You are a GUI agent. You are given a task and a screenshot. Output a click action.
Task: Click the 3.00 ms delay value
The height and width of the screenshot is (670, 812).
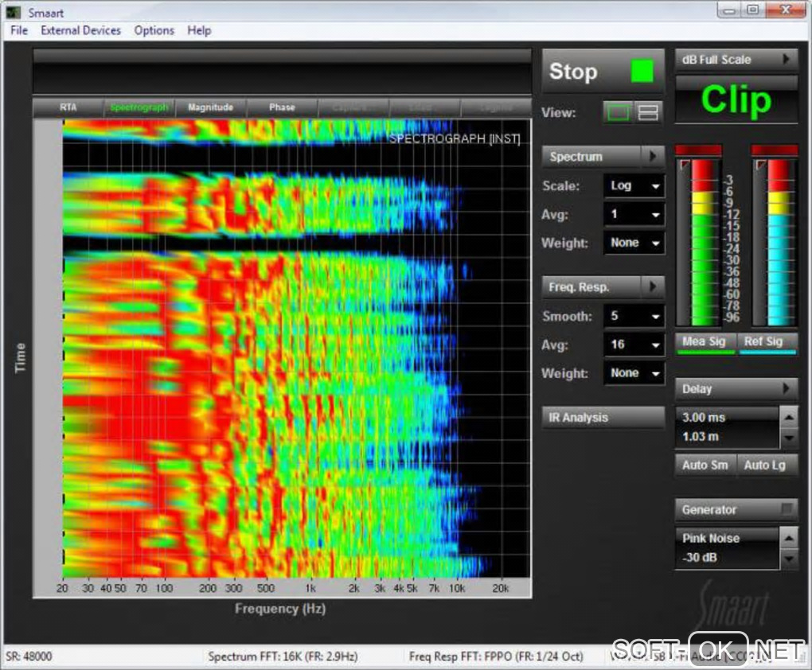coord(703,417)
